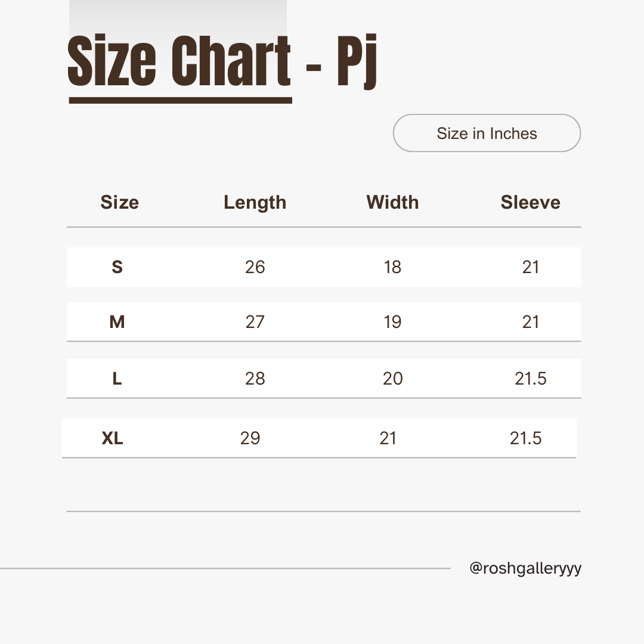Select sleeve value 21.5 in XL row
644x644 pixels.
[525, 438]
